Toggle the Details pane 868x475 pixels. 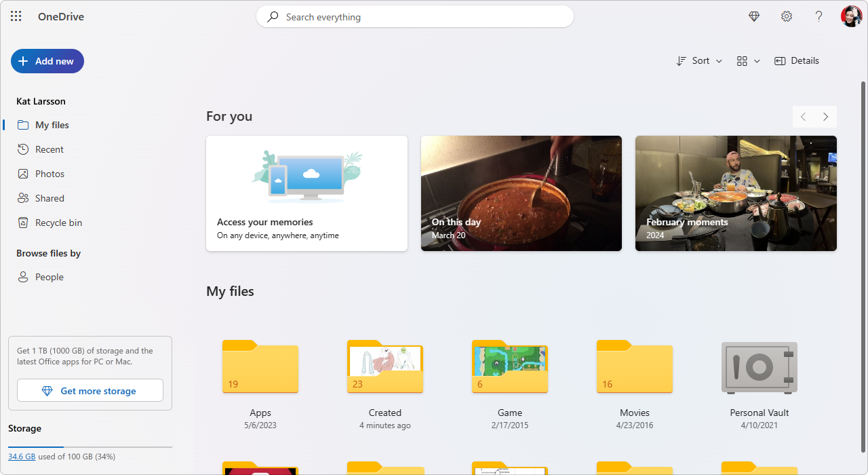click(x=797, y=60)
